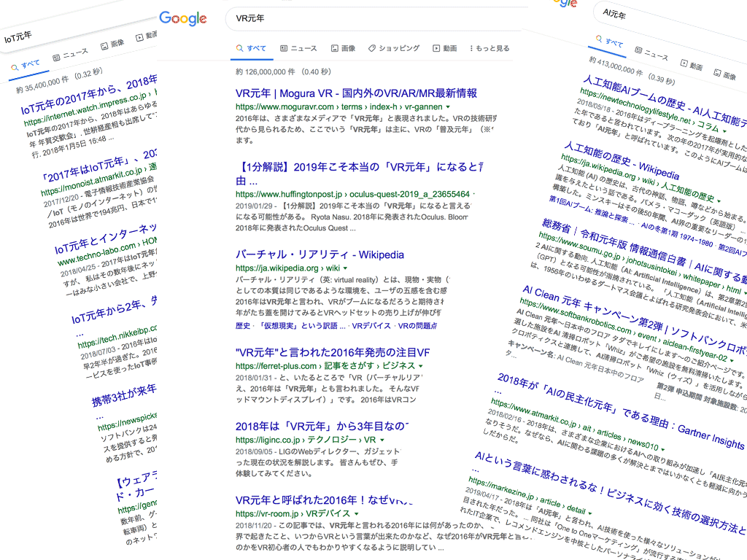Click the Google logo beside the VR元年 search box
747x560 pixels.
click(183, 18)
